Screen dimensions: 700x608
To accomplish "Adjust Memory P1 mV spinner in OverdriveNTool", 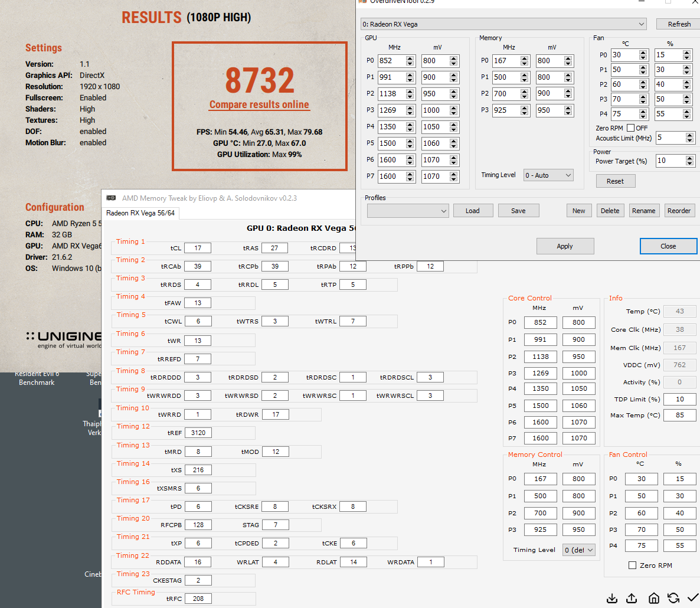I will pos(568,77).
